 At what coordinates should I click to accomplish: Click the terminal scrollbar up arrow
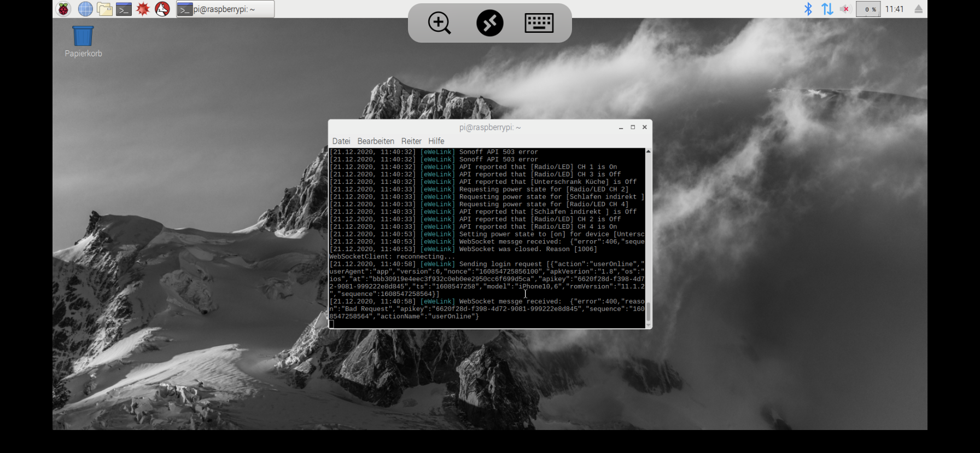pyautogui.click(x=648, y=152)
